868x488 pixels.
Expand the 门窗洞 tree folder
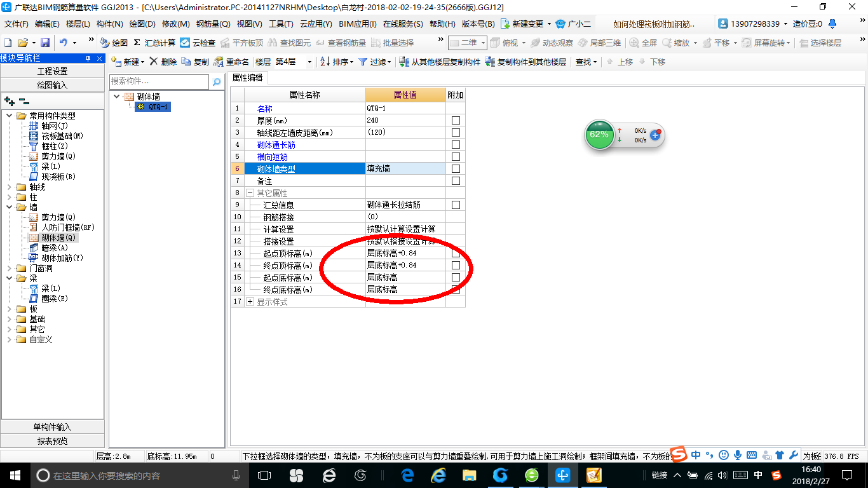[10, 268]
